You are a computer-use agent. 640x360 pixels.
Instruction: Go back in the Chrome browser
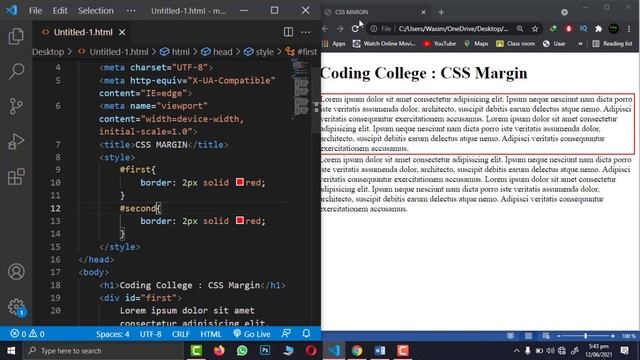pos(325,29)
